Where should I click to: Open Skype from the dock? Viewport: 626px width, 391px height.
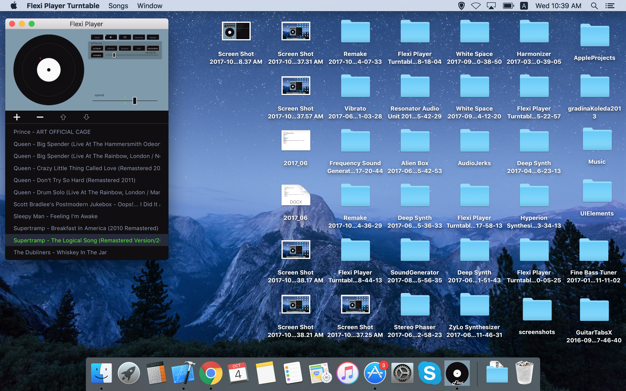coord(430,373)
